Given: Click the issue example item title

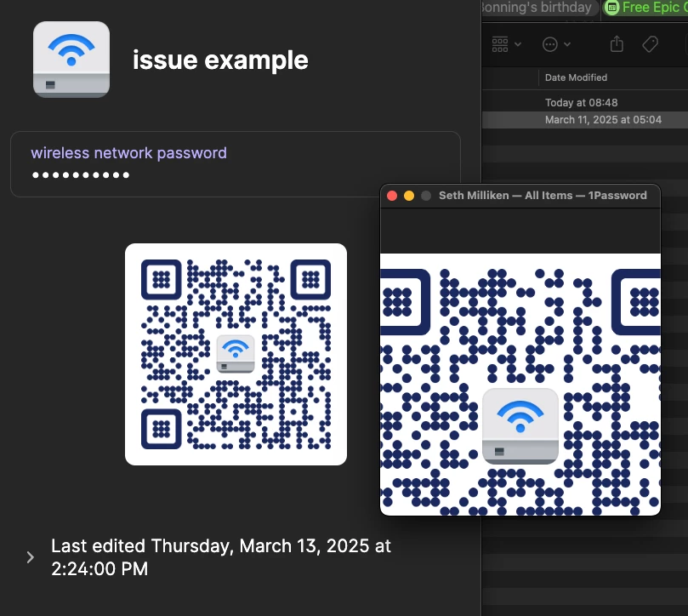Looking at the screenshot, I should [x=220, y=60].
